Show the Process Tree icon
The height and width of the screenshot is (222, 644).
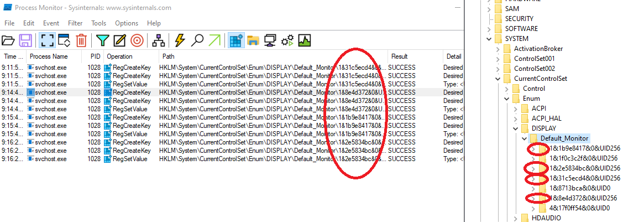(159, 40)
